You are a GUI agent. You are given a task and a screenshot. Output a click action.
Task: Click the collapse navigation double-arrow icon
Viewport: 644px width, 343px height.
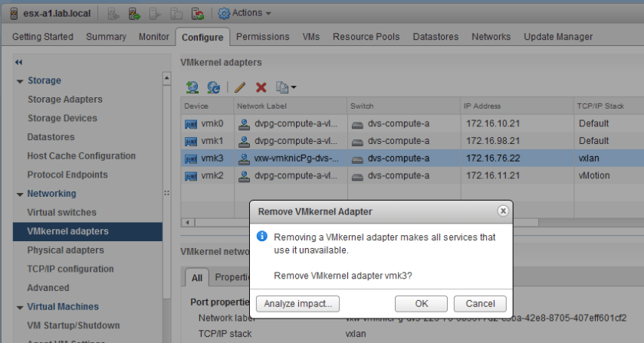click(18, 62)
